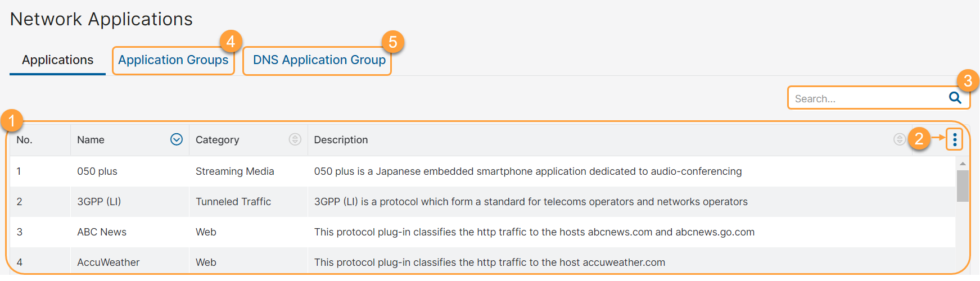
Task: Sort table by Name column icon
Action: [177, 139]
